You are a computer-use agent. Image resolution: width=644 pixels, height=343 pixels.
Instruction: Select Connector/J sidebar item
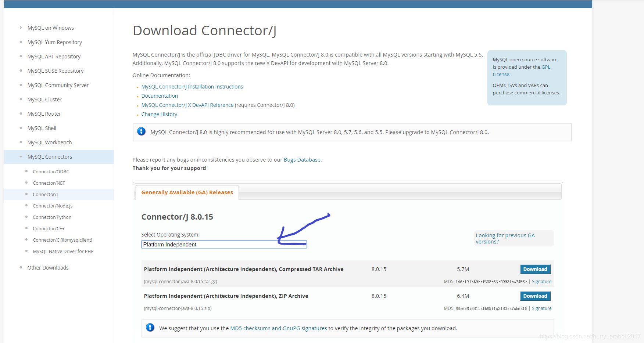click(45, 194)
